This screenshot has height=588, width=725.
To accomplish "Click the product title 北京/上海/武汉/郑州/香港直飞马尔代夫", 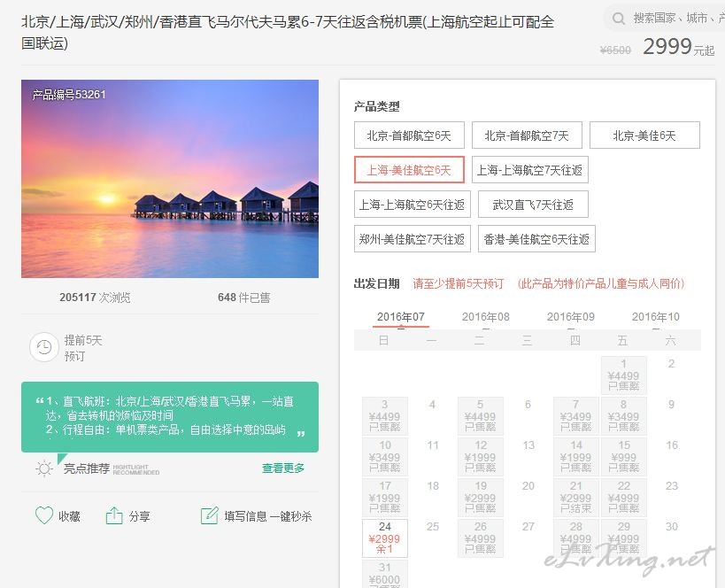I will coord(288,33).
